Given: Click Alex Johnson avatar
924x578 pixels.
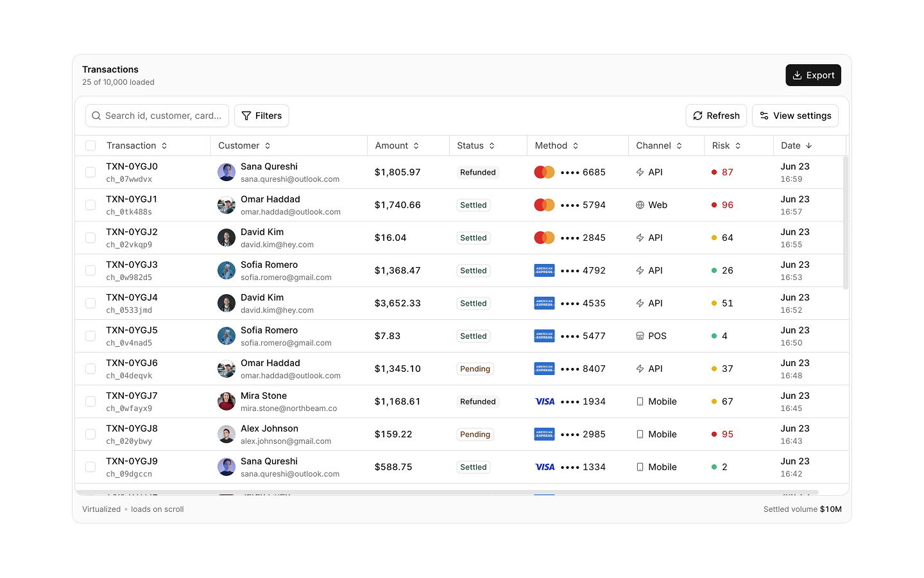Looking at the screenshot, I should (x=227, y=434).
